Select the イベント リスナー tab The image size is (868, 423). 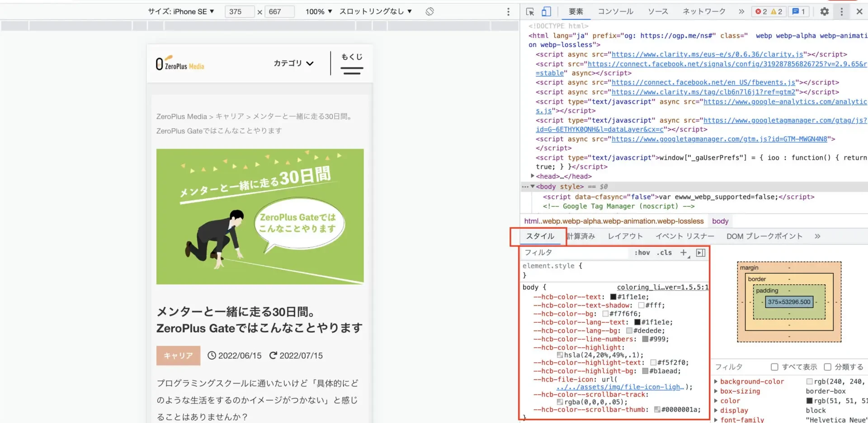point(685,236)
